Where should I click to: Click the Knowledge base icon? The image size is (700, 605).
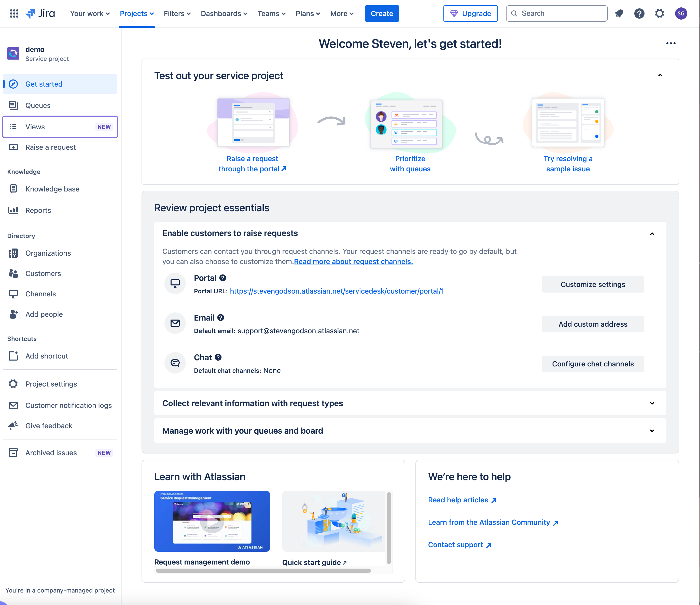pyautogui.click(x=13, y=189)
